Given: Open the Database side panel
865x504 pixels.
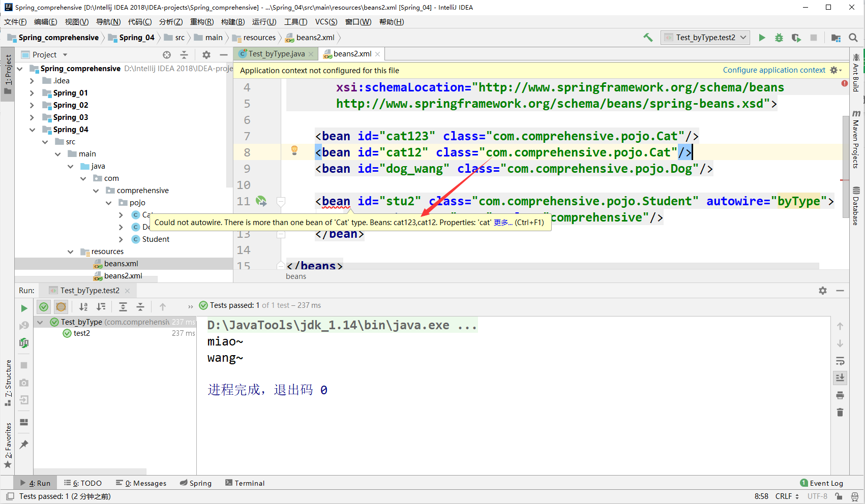Looking at the screenshot, I should point(856,206).
